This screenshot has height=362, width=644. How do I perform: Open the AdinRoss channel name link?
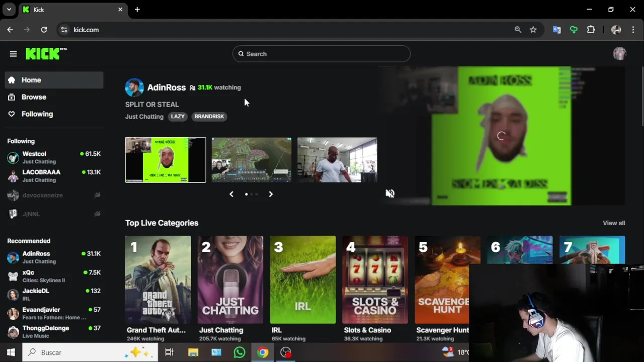point(167,87)
